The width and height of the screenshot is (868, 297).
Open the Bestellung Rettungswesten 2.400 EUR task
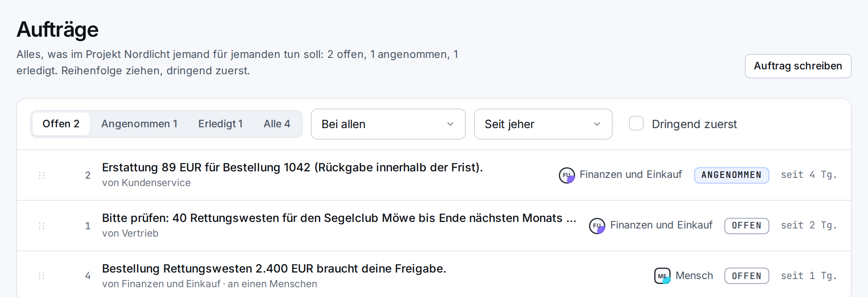click(x=274, y=269)
